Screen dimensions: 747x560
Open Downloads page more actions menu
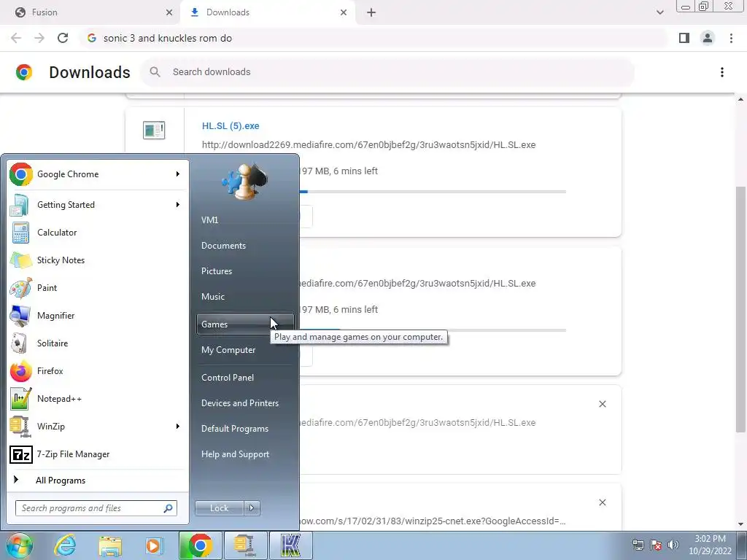click(x=722, y=72)
